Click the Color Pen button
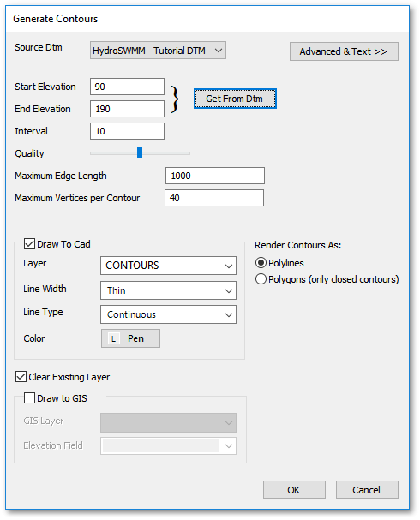The width and height of the screenshot is (420, 520). [x=130, y=338]
